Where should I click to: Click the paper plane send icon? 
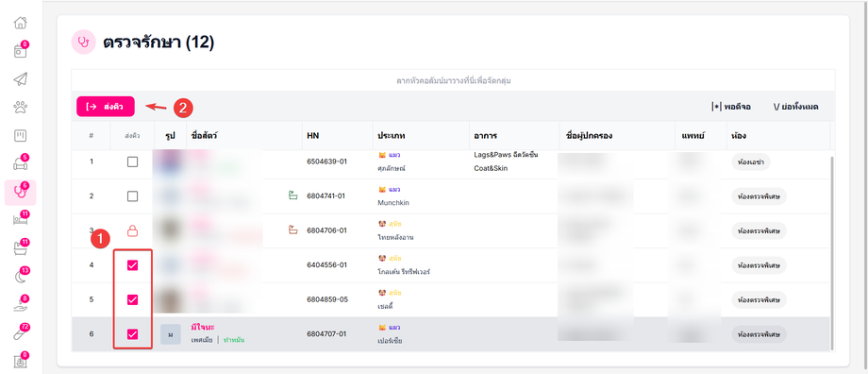[x=20, y=79]
